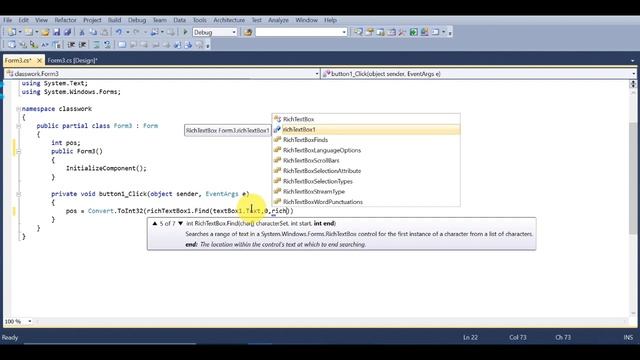Collapse the button1_Click method block

click(18, 194)
